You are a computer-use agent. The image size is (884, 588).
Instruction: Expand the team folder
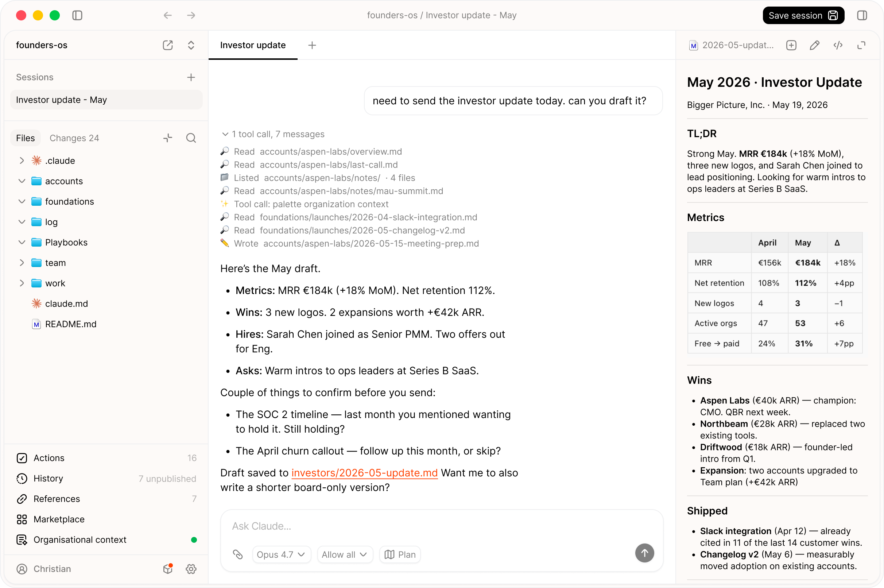click(x=22, y=263)
